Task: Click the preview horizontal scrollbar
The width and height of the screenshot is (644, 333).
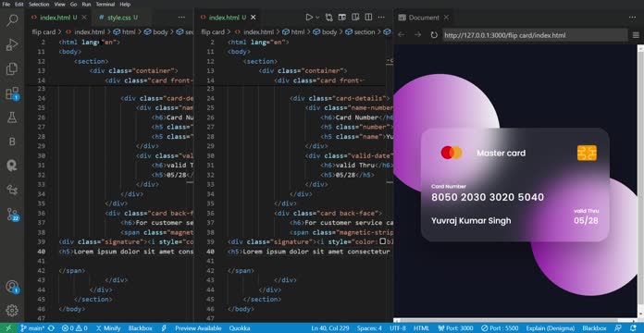Action: pyautogui.click(x=515, y=320)
